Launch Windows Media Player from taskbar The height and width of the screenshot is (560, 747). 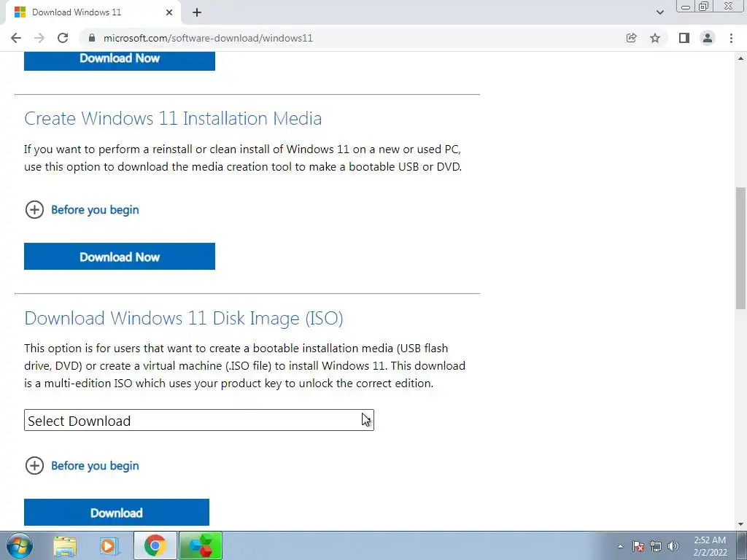[109, 545]
